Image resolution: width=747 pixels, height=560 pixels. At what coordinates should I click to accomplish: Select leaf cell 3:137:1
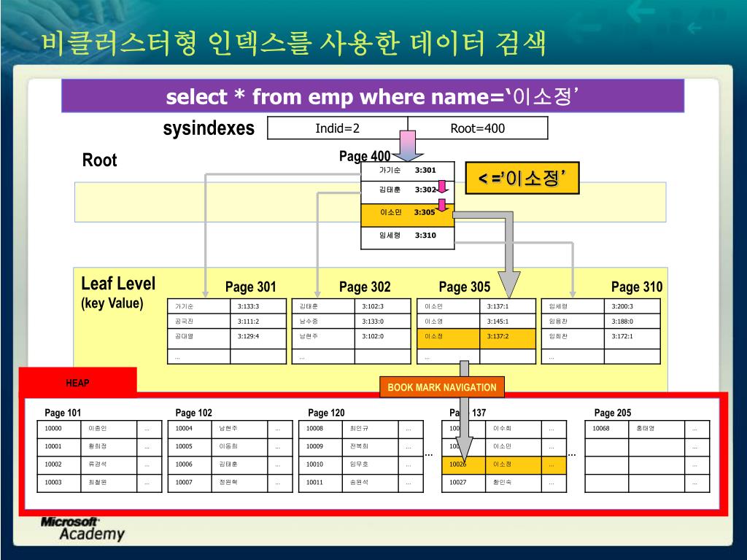[507, 306]
